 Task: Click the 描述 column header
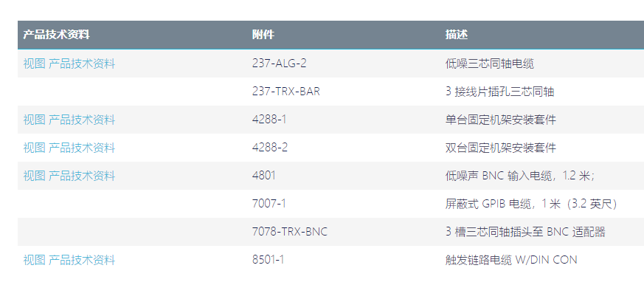[x=457, y=35]
